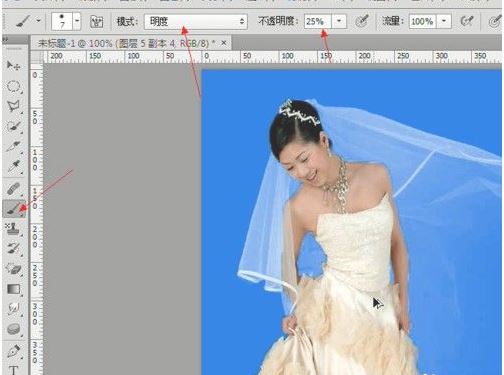
Task: Open the brush tool preset picker
Action: [28, 22]
